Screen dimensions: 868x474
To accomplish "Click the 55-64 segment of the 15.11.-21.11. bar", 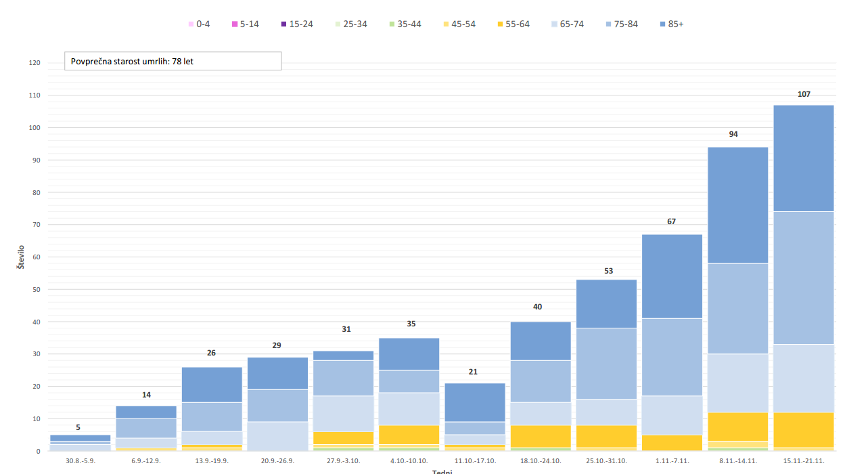I will pos(804,430).
